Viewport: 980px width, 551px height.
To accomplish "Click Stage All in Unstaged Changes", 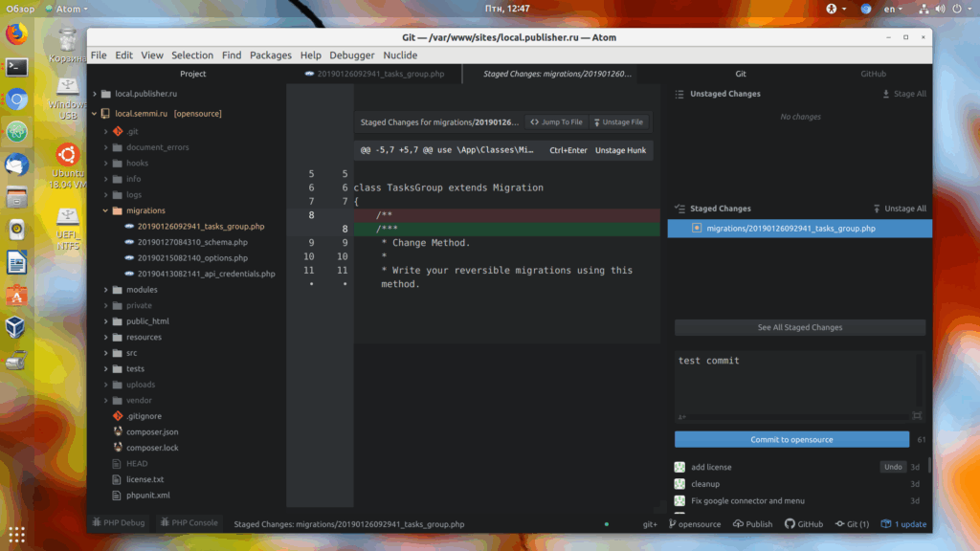I will 904,94.
